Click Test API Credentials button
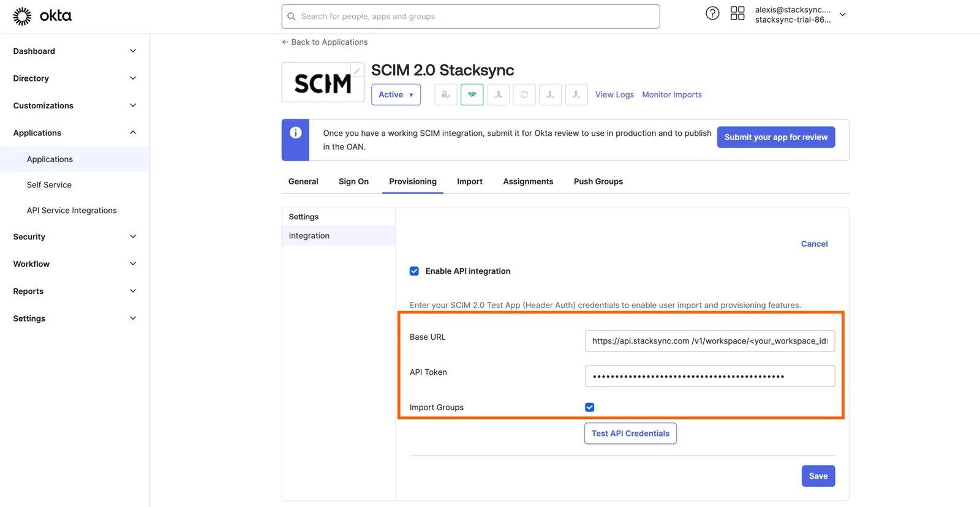 coord(630,434)
